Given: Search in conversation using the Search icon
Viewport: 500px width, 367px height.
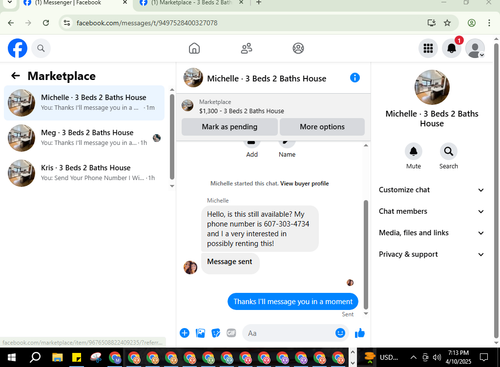Looking at the screenshot, I should [448, 151].
